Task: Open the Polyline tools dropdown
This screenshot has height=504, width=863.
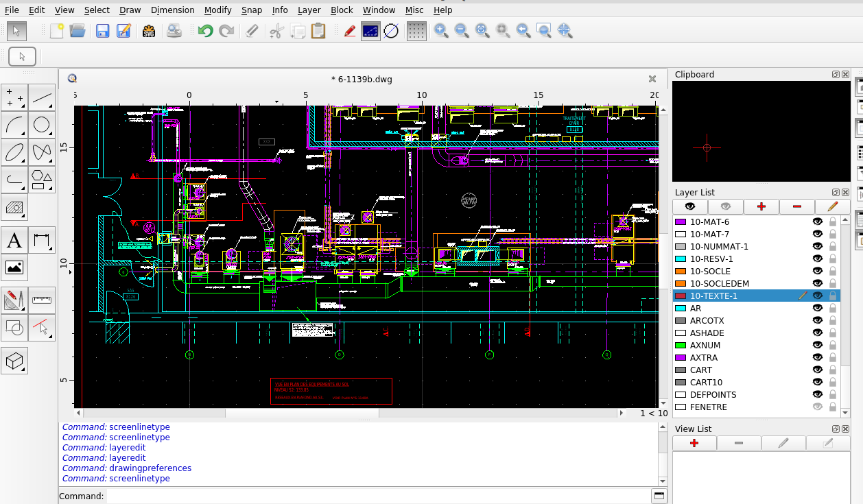Action: [14, 180]
